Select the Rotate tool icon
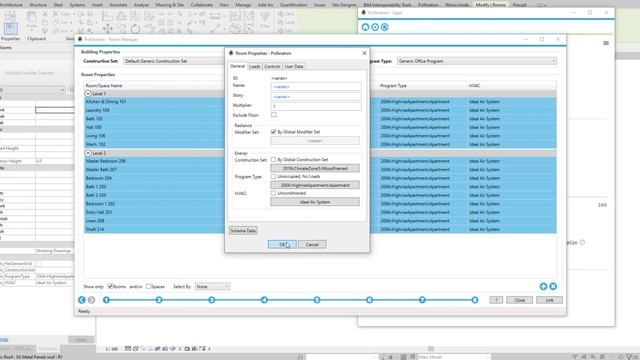This screenshot has width=640, height=360. [x=136, y=29]
